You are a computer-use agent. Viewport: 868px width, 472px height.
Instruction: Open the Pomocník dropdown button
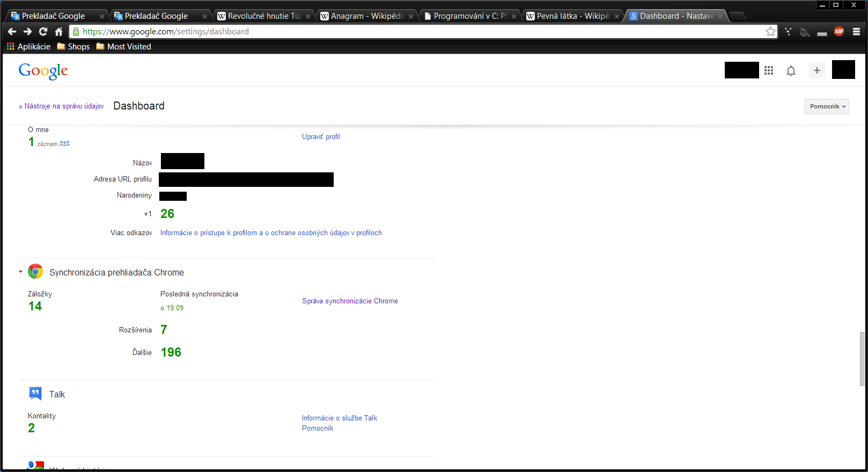(x=827, y=106)
